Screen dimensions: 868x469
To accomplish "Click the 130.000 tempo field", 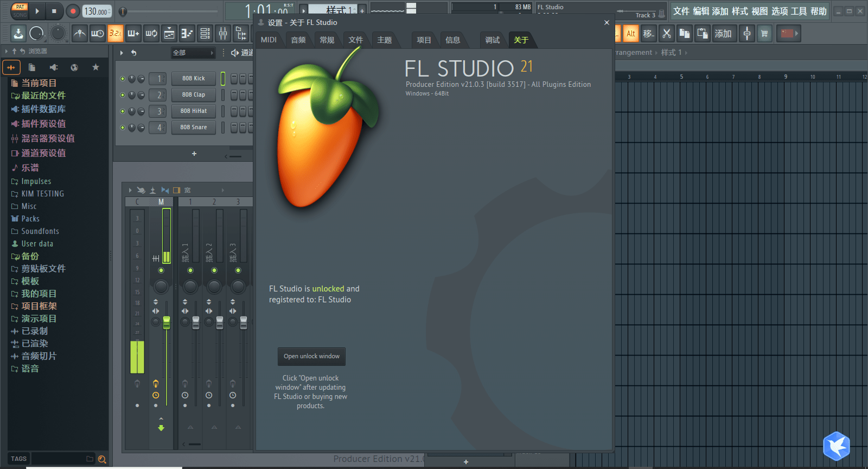I will point(97,11).
